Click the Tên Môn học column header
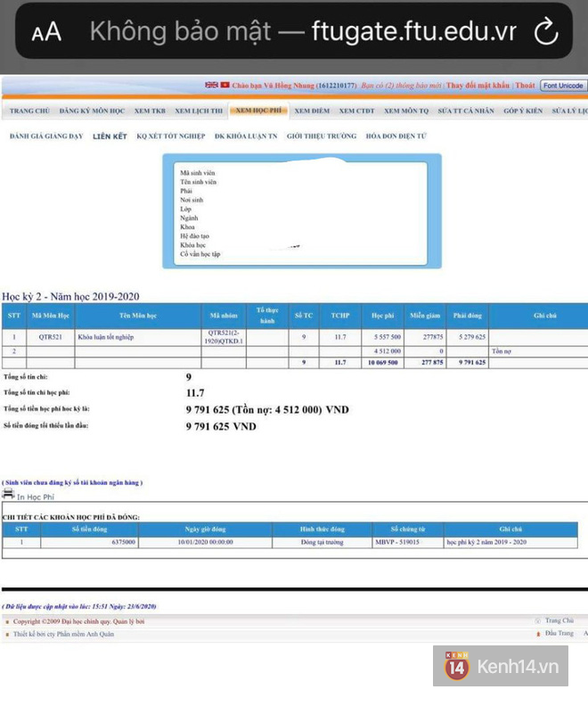The image size is (588, 706). coord(138,316)
